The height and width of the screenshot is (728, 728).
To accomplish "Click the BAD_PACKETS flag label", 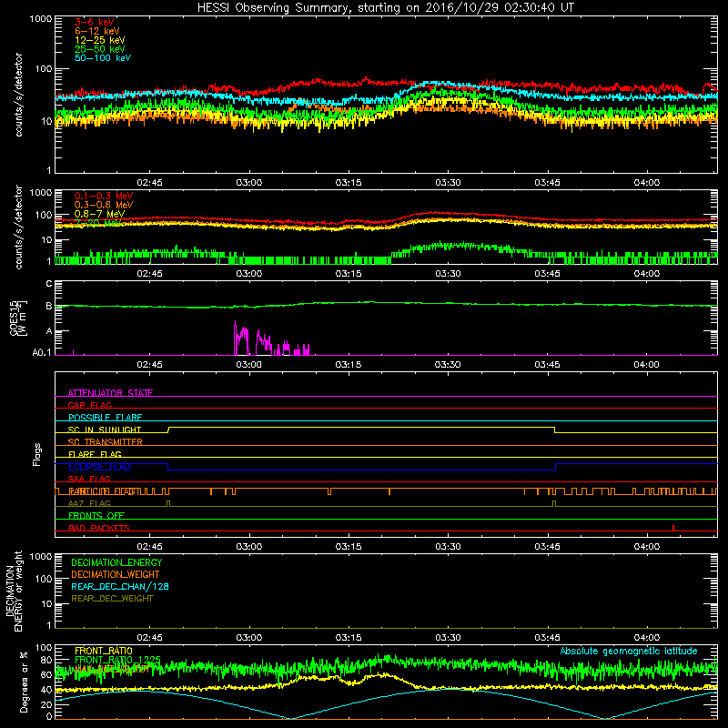I will point(99,528).
